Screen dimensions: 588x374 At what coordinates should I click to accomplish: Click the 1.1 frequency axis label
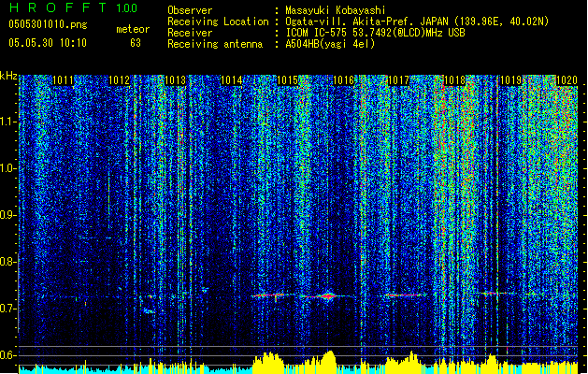click(x=8, y=122)
